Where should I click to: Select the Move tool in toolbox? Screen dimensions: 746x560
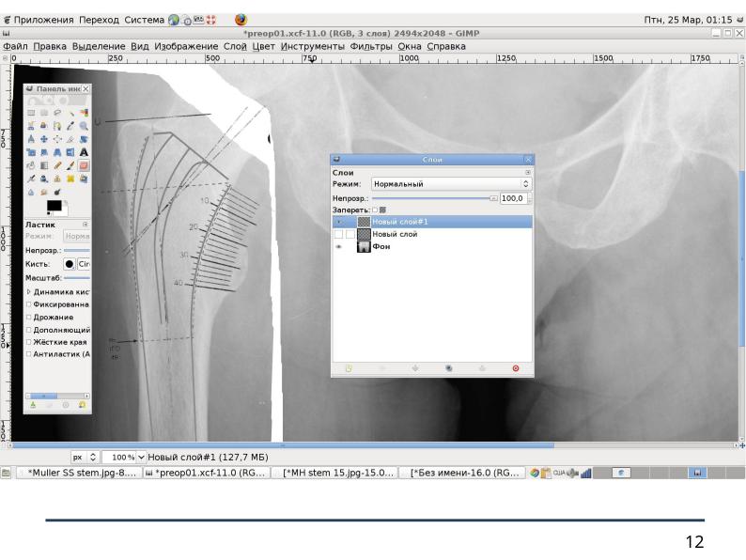tap(44, 138)
